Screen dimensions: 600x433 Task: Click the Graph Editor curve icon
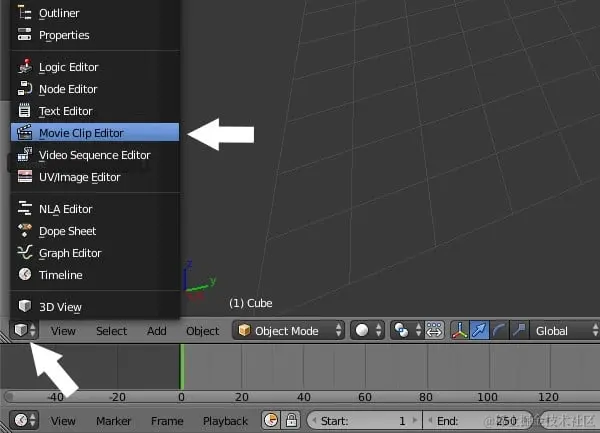point(25,252)
